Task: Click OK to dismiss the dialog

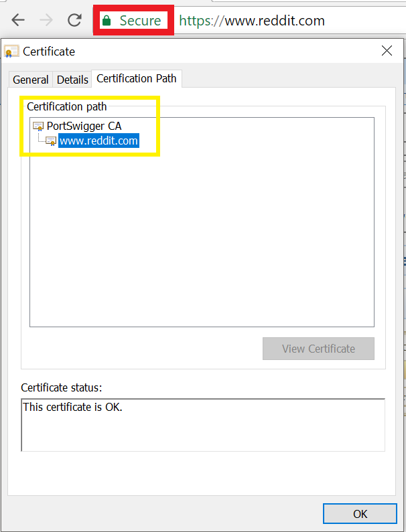Action: tap(360, 514)
